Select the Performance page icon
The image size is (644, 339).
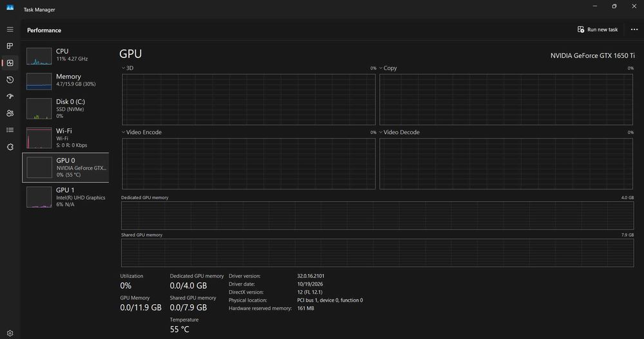(10, 63)
